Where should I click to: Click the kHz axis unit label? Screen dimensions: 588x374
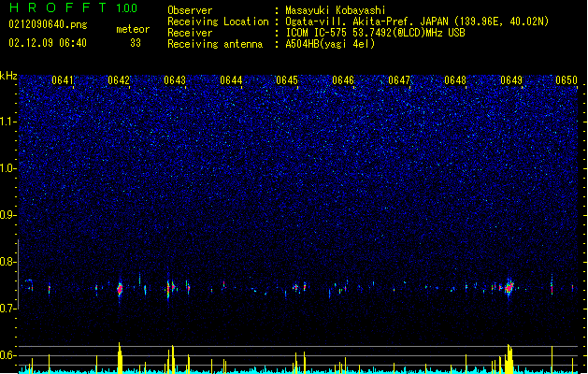8,76
